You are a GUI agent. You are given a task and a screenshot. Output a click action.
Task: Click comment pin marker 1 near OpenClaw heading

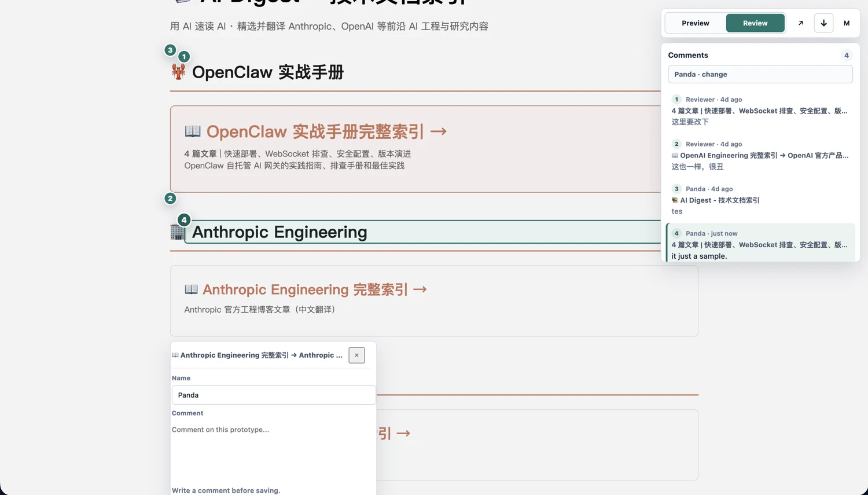tap(184, 57)
